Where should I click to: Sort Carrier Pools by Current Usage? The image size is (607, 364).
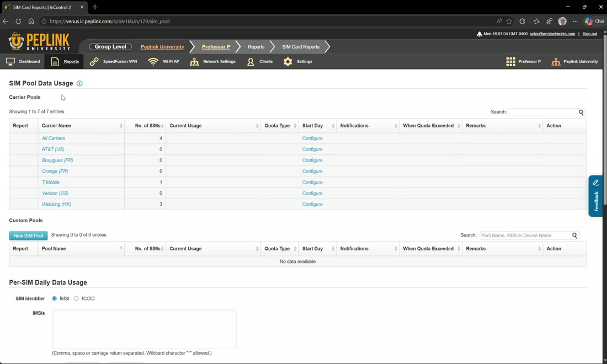(x=214, y=126)
